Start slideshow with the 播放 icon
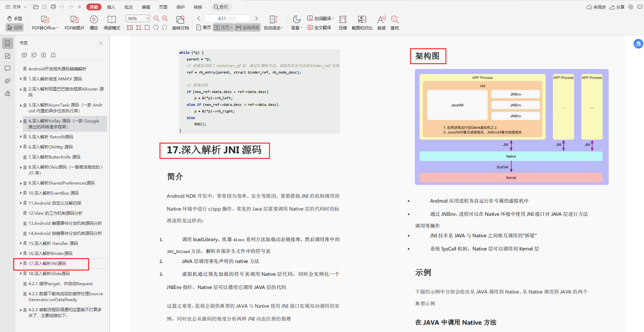644x332 pixels. (x=94, y=19)
